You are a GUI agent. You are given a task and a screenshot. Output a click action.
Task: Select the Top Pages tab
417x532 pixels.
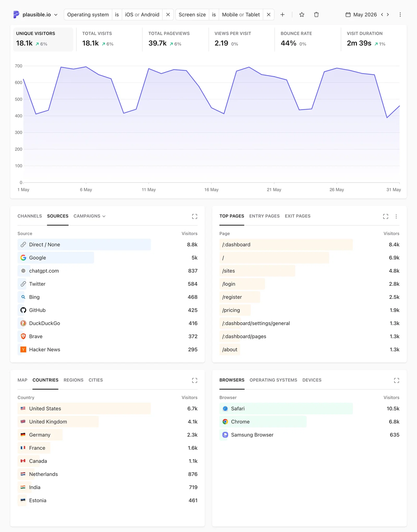pyautogui.click(x=232, y=216)
